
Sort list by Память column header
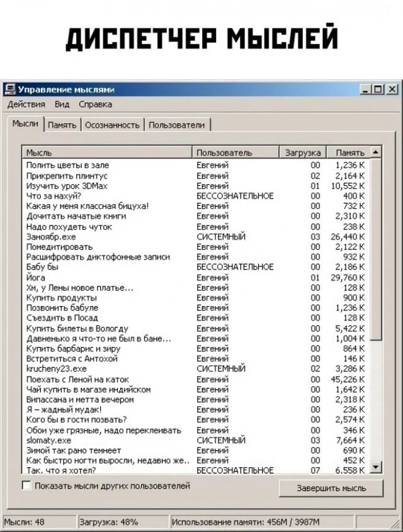[x=349, y=152]
